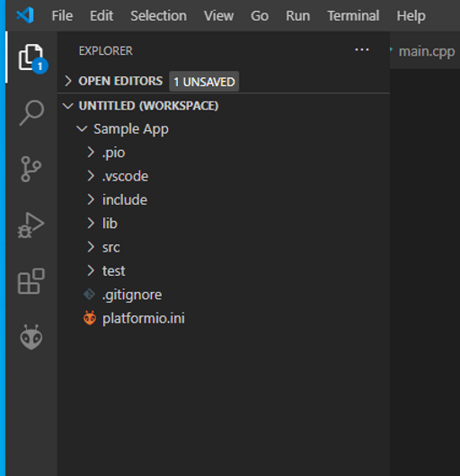Open the platformio.ini file
This screenshot has width=460, height=476.
pyautogui.click(x=144, y=319)
